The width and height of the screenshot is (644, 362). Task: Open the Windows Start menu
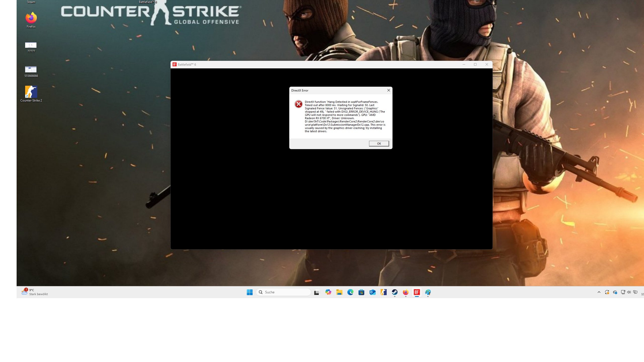(x=250, y=292)
